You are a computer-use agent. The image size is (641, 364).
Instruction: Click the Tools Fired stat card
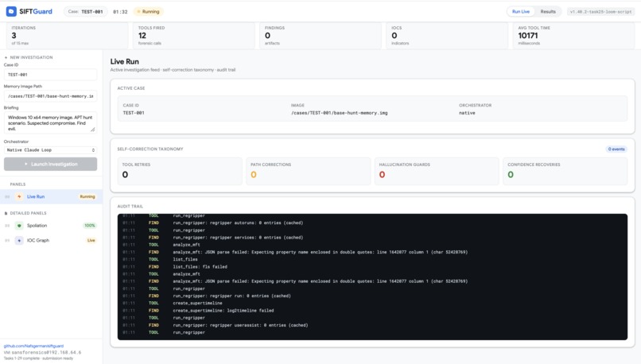pyautogui.click(x=194, y=36)
